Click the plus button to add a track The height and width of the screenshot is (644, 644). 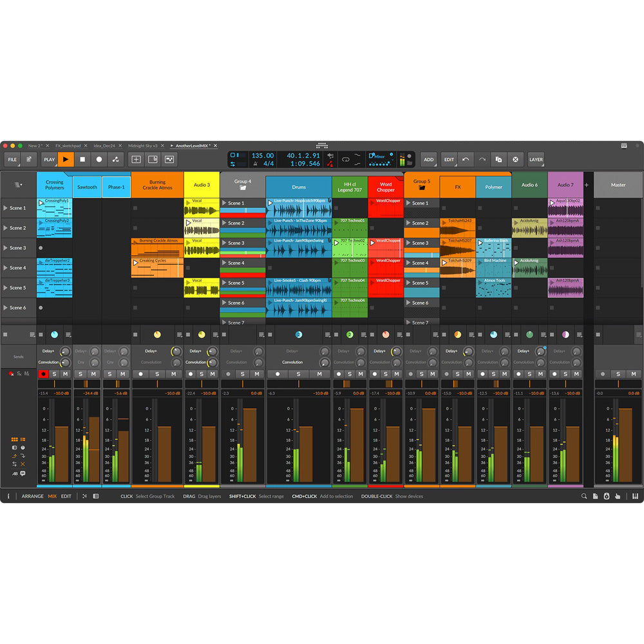[x=587, y=185]
